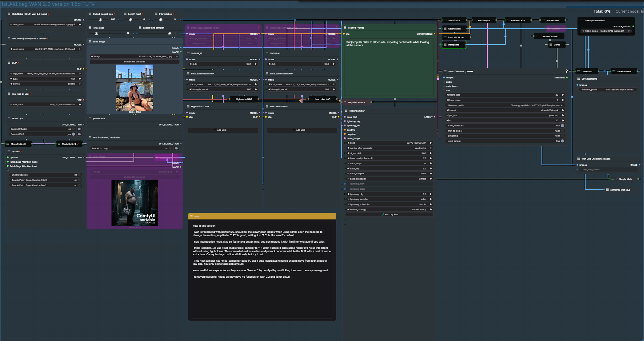The height and width of the screenshot is (341, 644).
Task: Click the Video Combine node menu icon
Action: (x=445, y=71)
